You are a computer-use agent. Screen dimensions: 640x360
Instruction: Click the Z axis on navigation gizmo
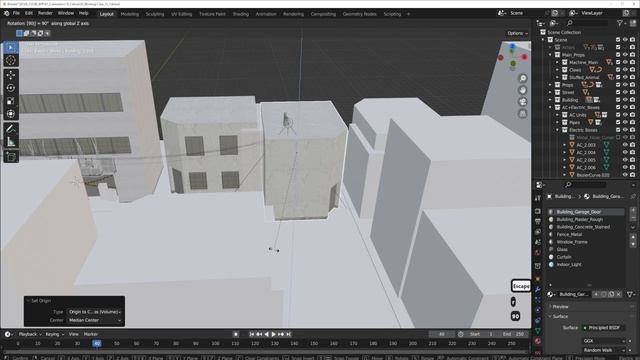pyautogui.click(x=512, y=47)
